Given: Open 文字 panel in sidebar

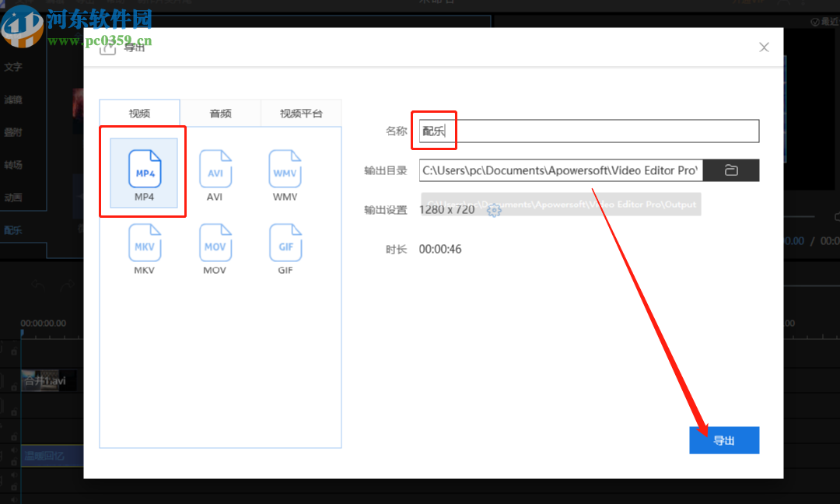Looking at the screenshot, I should click(13, 67).
